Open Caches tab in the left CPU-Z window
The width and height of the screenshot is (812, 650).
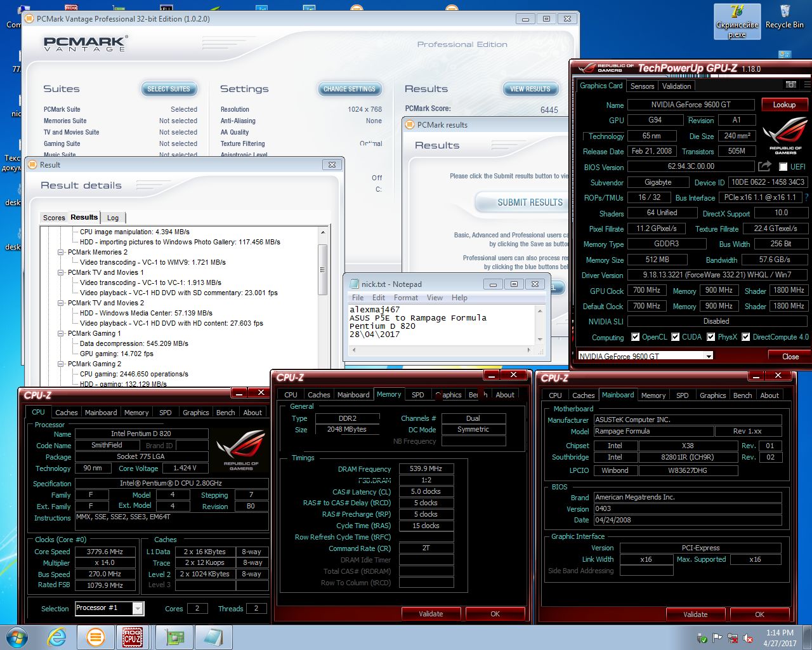pos(66,413)
